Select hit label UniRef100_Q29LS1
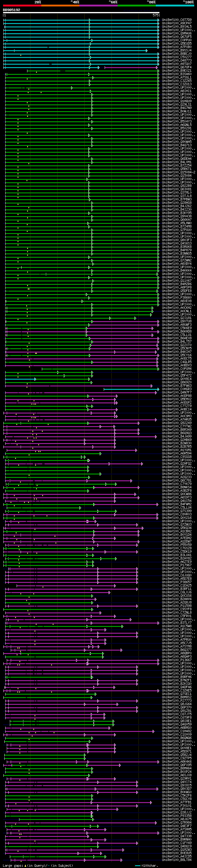The height and width of the screenshot is (868, 197). click(177, 104)
